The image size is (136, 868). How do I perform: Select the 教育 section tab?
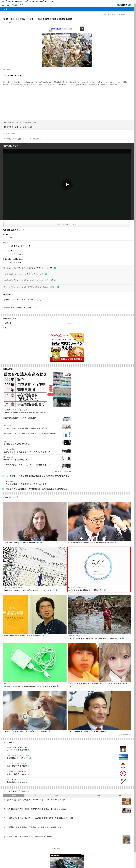[x=5, y=9]
